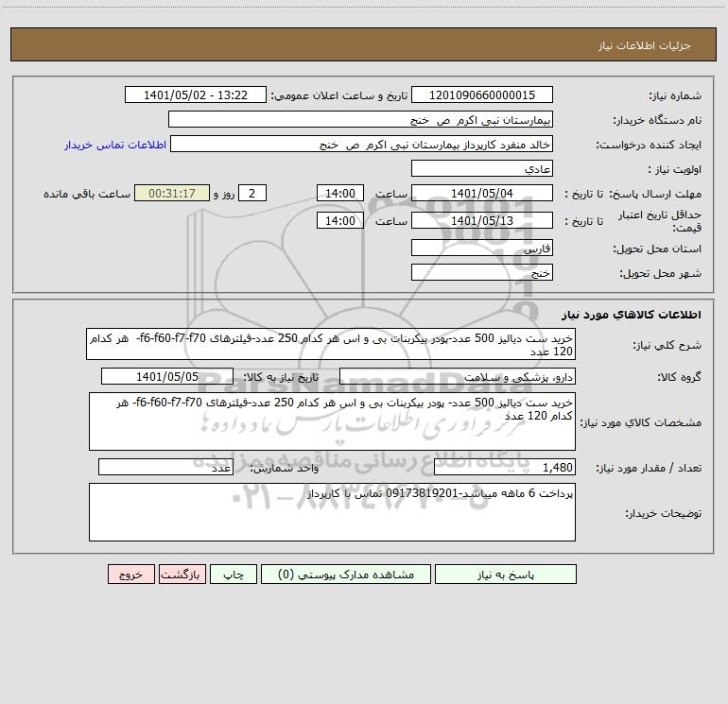Click the response deadline date 1401/05/04

pos(482,193)
